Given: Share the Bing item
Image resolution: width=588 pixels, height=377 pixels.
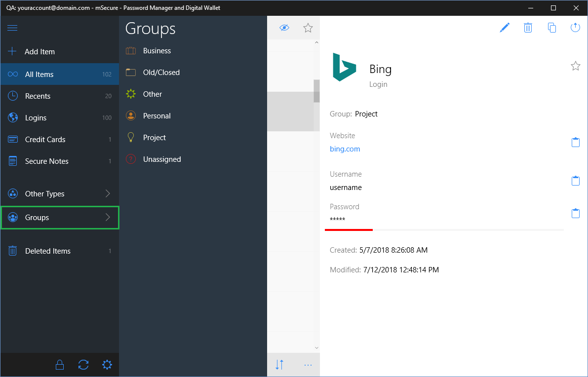Looking at the screenshot, I should click(575, 27).
